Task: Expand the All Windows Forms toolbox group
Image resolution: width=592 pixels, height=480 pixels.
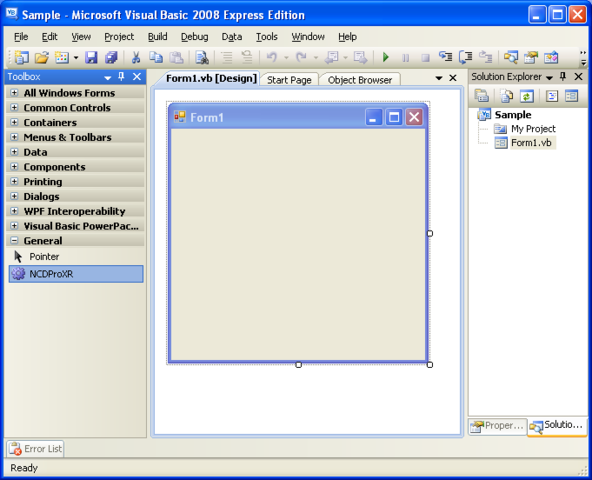Action: (x=14, y=93)
